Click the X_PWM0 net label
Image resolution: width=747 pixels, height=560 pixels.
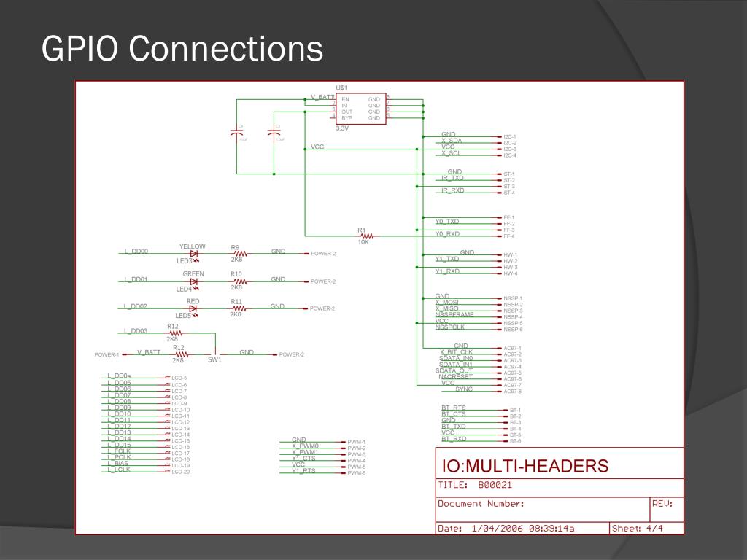pos(306,446)
